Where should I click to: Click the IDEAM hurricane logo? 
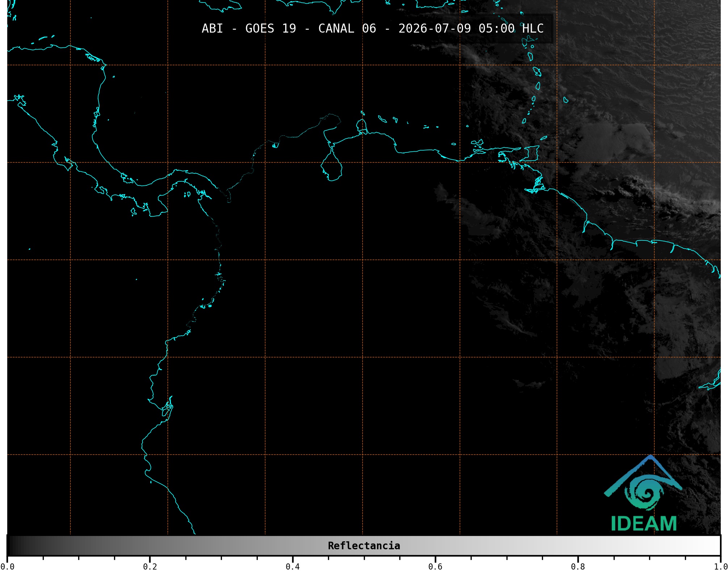point(643,483)
